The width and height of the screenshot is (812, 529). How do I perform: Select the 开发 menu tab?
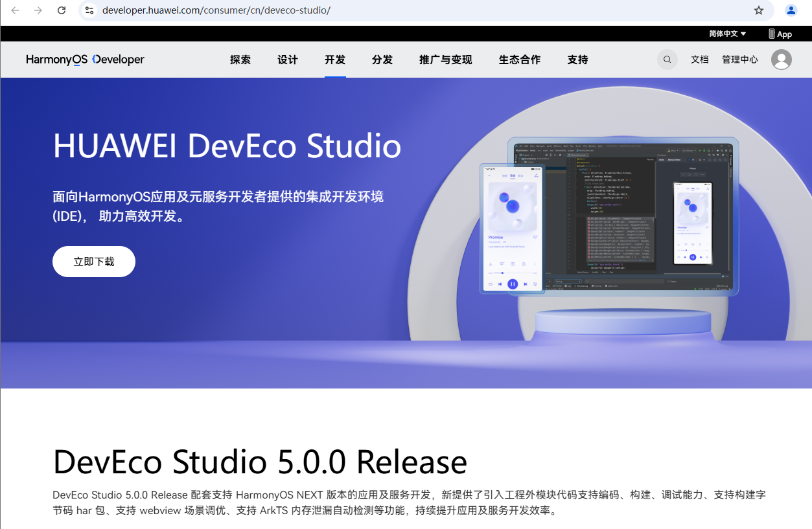[335, 60]
